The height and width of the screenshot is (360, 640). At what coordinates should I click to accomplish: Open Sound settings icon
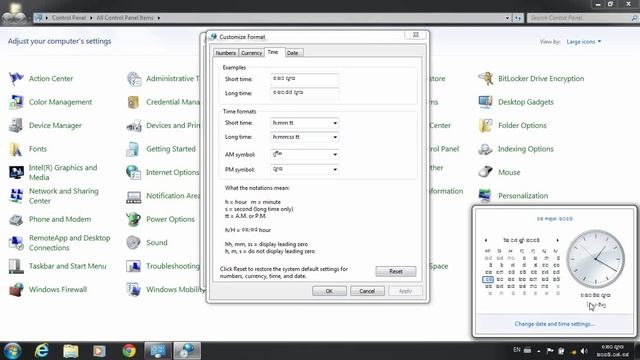click(134, 242)
